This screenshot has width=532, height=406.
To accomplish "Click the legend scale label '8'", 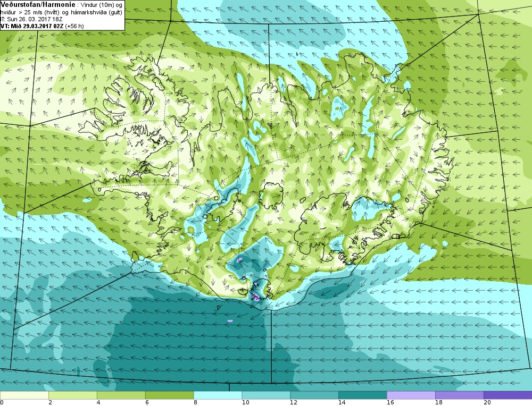I will click(x=195, y=403).
